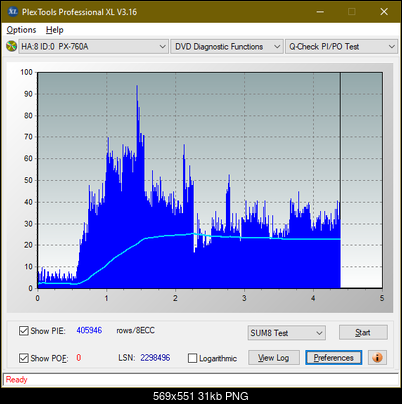
Task: Click the Start button
Action: coord(363,332)
